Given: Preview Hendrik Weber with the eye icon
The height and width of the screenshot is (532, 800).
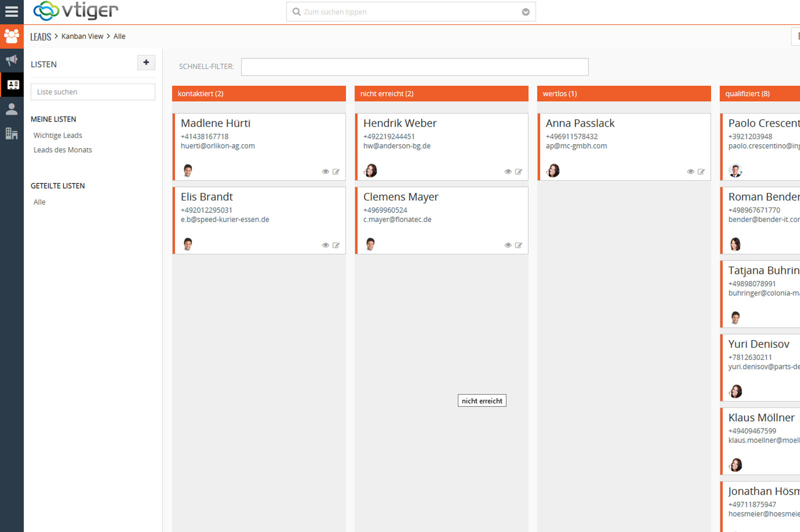Looking at the screenshot, I should tap(507, 171).
